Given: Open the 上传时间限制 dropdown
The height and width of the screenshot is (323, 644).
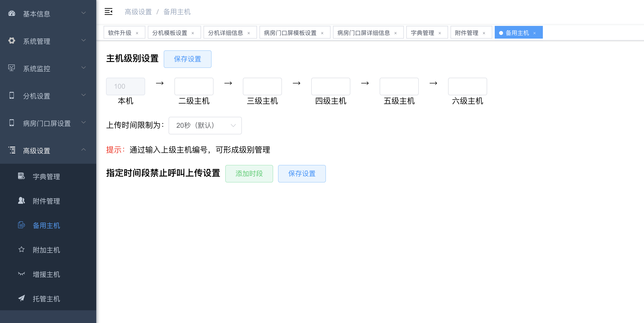Looking at the screenshot, I should [205, 126].
